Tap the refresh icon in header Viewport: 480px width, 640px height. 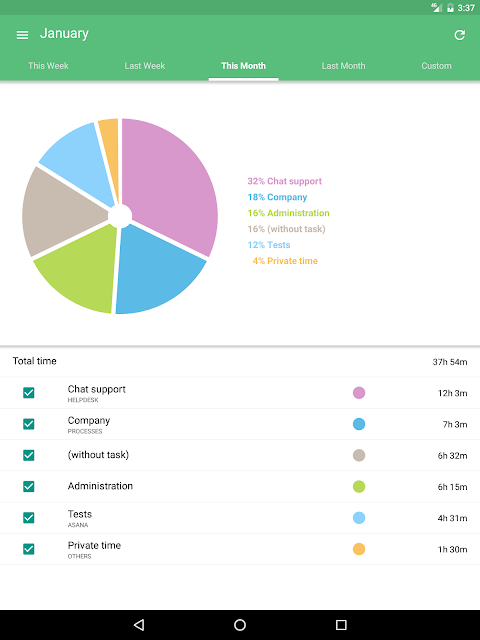click(x=460, y=35)
